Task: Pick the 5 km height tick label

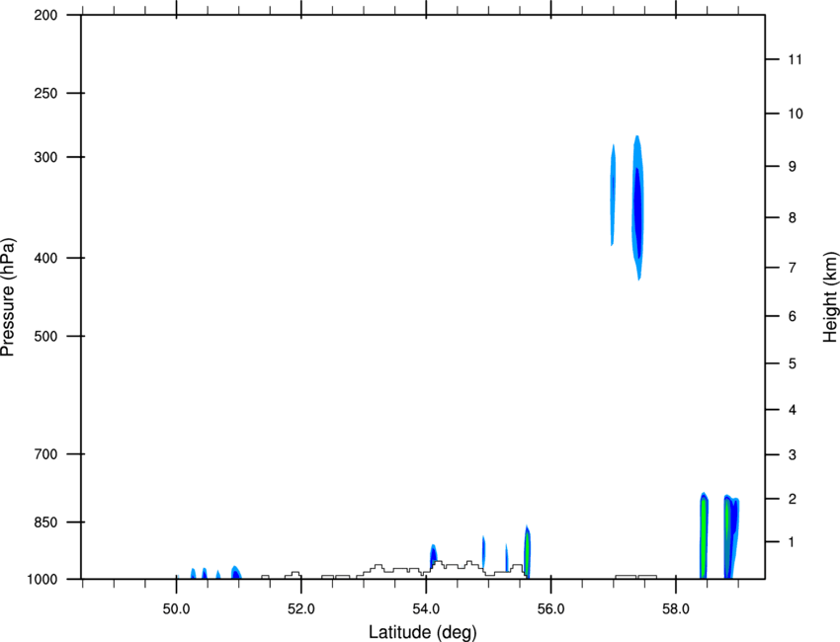Action: click(793, 364)
